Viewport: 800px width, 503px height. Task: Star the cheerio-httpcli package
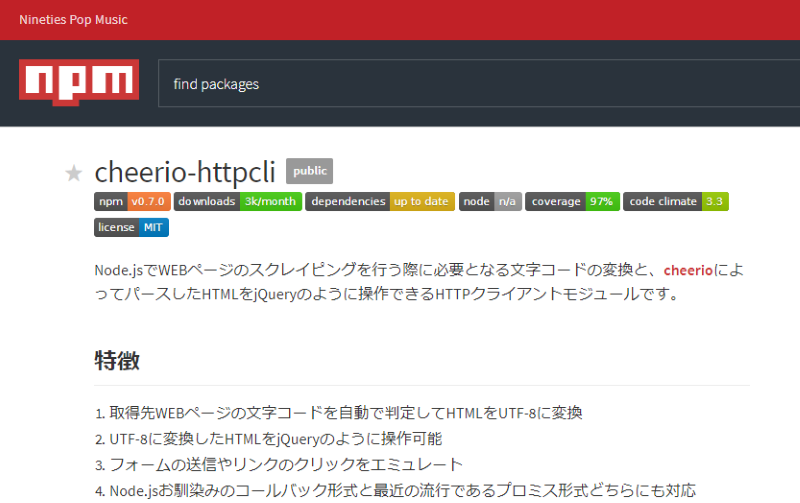pyautogui.click(x=73, y=173)
